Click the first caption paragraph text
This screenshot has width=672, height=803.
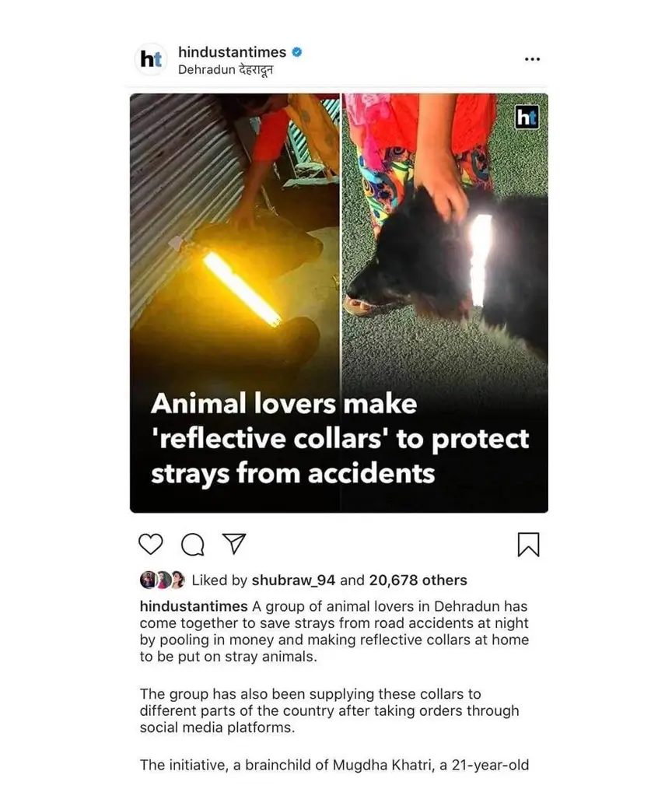(334, 632)
